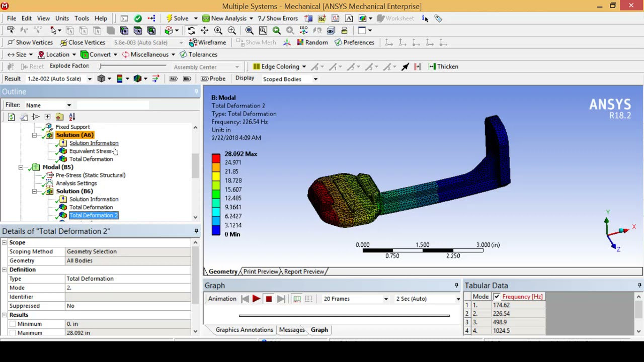This screenshot has width=644, height=362.
Task: Click the Expand All outline icon
Action: [47, 117]
